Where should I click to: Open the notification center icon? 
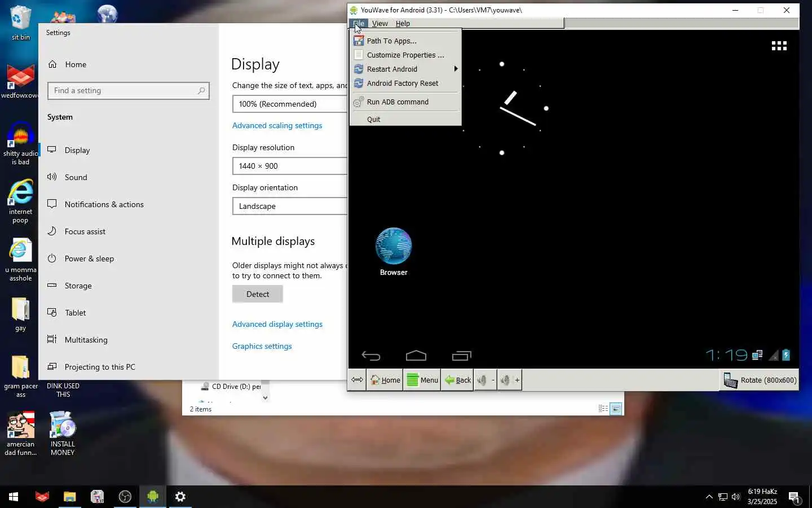pos(794,497)
